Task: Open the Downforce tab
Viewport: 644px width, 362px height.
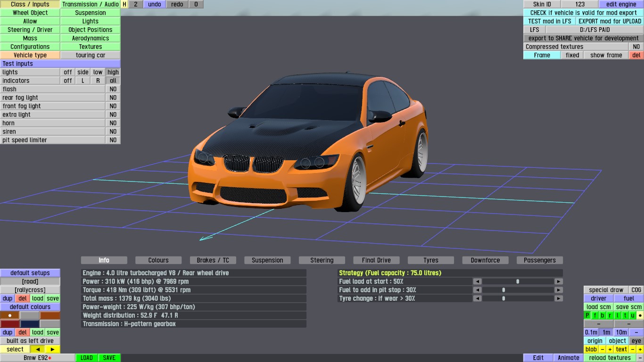Action: click(x=485, y=260)
